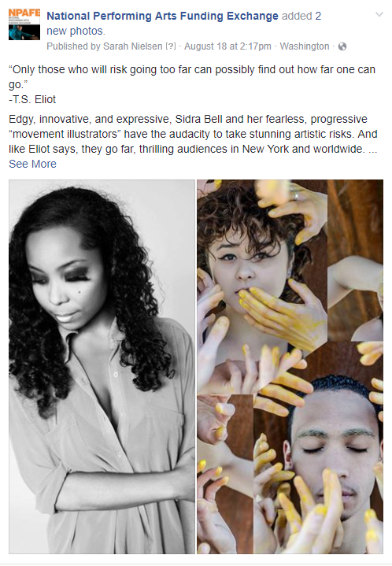Open the August 18 at 2:17pm timestamp
Viewport: 392px width, 566px height.
[227, 46]
